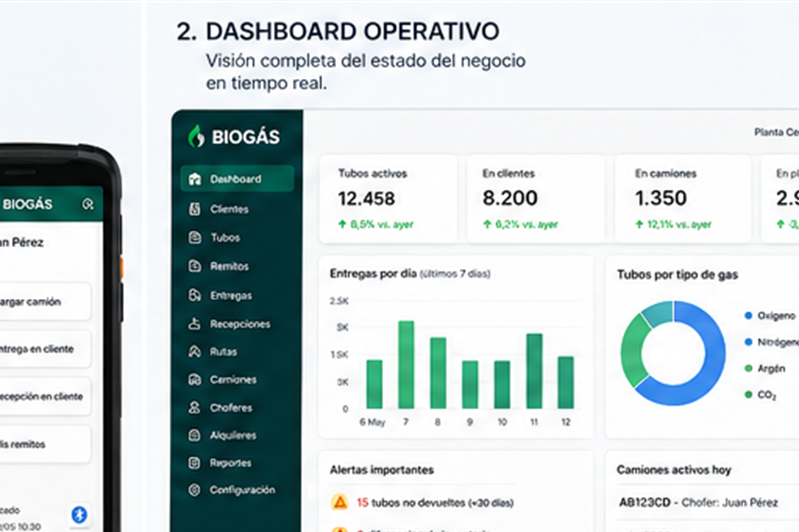Click the CO2 legend color dot
This screenshot has height=532, width=799.
coord(748,395)
